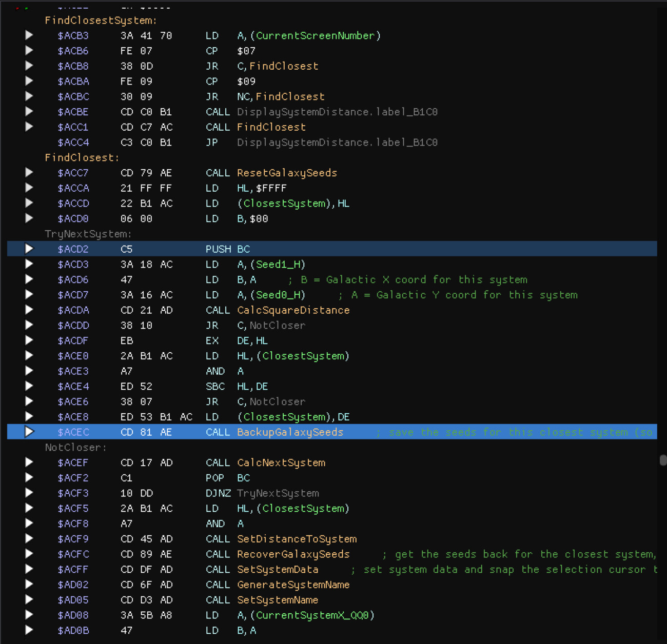Click 'CP $09' instruction at $ACBA
Viewport: 667px width, 644px height.
coord(230,81)
